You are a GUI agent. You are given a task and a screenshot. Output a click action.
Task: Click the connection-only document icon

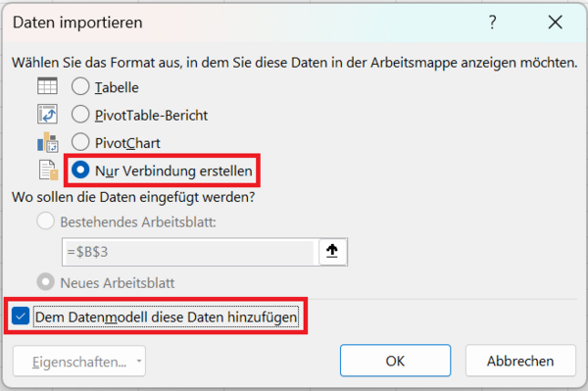click(49, 171)
